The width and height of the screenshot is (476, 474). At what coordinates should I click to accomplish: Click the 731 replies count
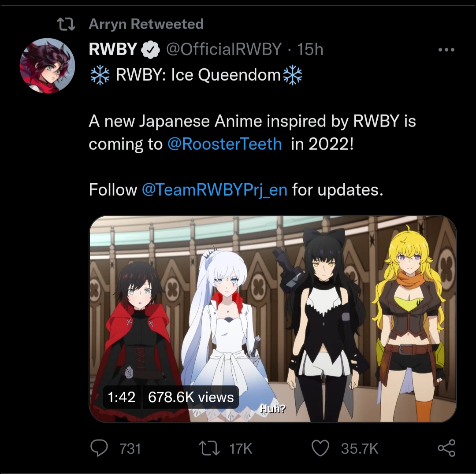tap(130, 449)
